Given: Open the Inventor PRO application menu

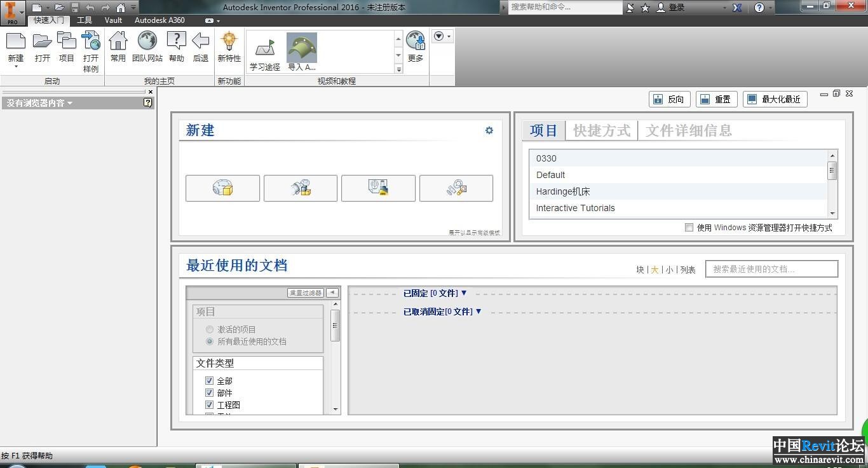Looking at the screenshot, I should (x=12, y=12).
